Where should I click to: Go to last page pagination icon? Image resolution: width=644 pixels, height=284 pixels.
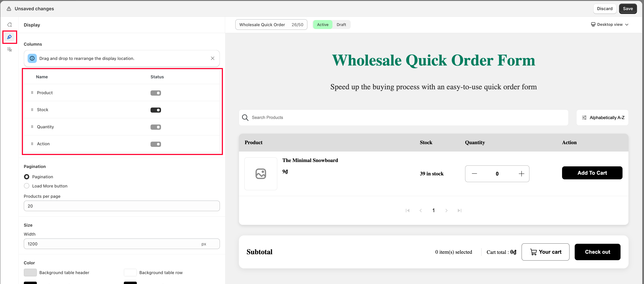tap(459, 211)
